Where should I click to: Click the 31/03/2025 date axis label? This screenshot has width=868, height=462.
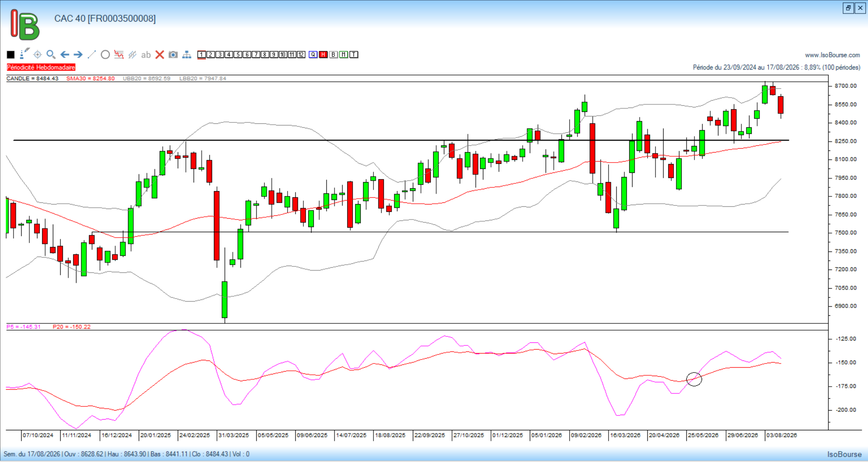pyautogui.click(x=234, y=435)
